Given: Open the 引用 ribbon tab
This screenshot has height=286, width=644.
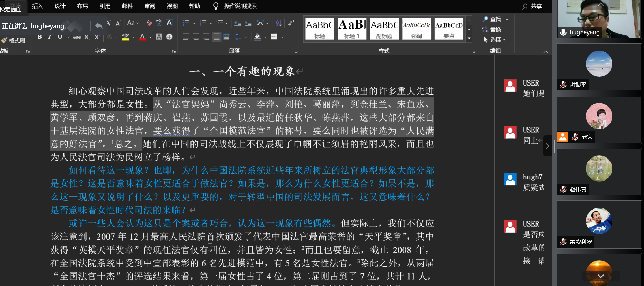Looking at the screenshot, I should click(105, 6).
